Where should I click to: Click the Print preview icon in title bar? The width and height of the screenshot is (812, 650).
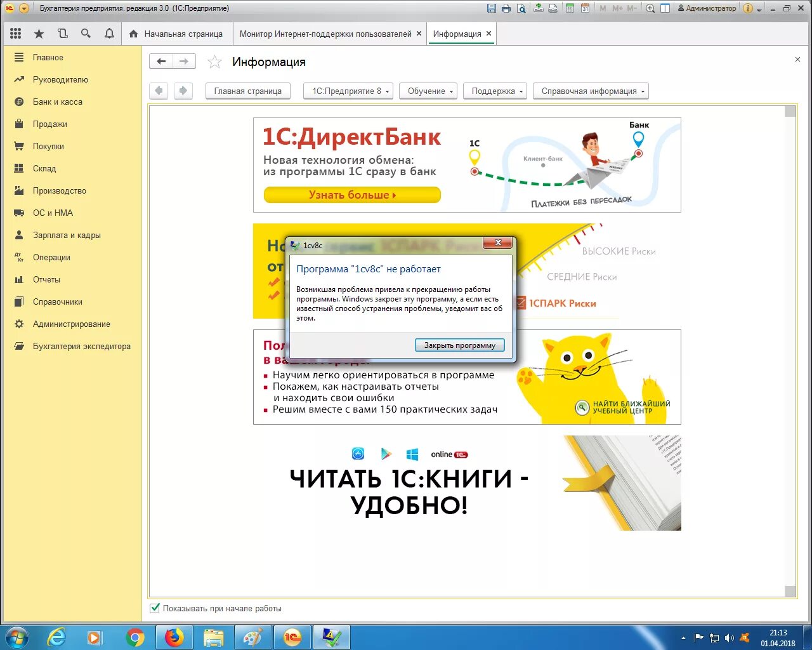[x=521, y=8]
